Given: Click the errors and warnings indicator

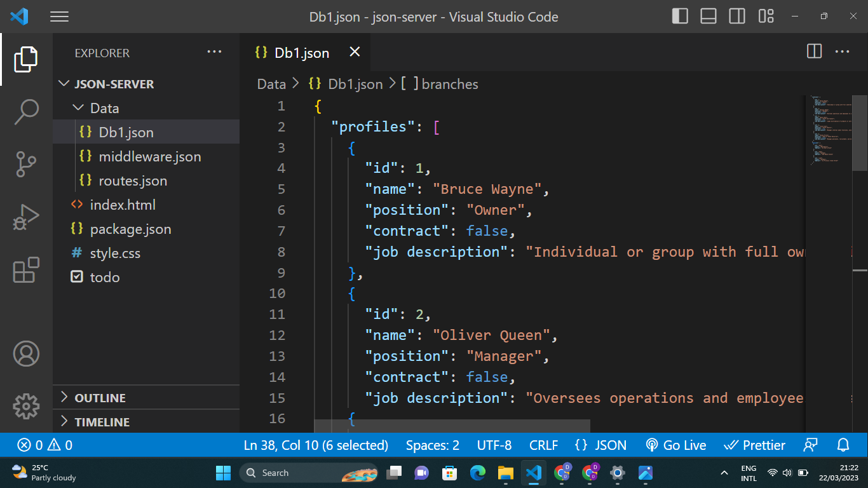Looking at the screenshot, I should point(44,445).
